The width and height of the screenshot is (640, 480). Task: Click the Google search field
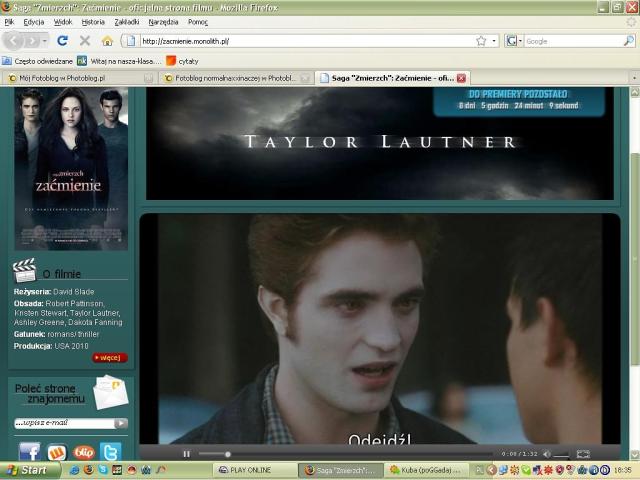(573, 41)
